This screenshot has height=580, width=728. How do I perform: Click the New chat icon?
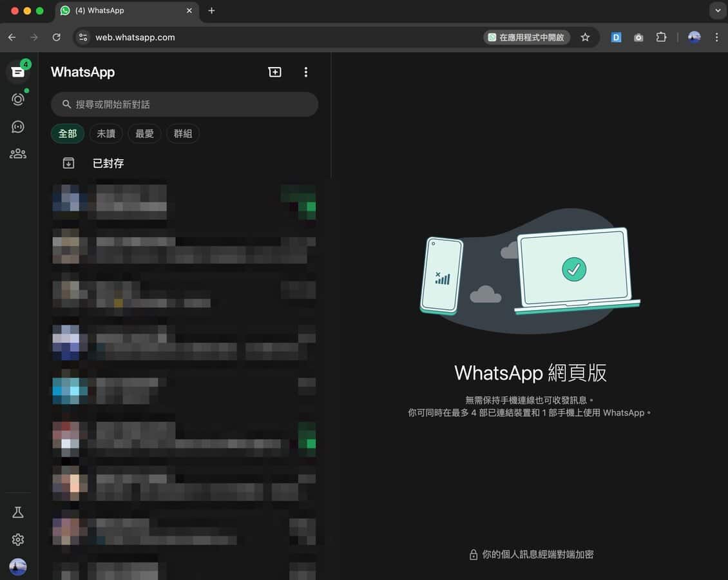275,72
